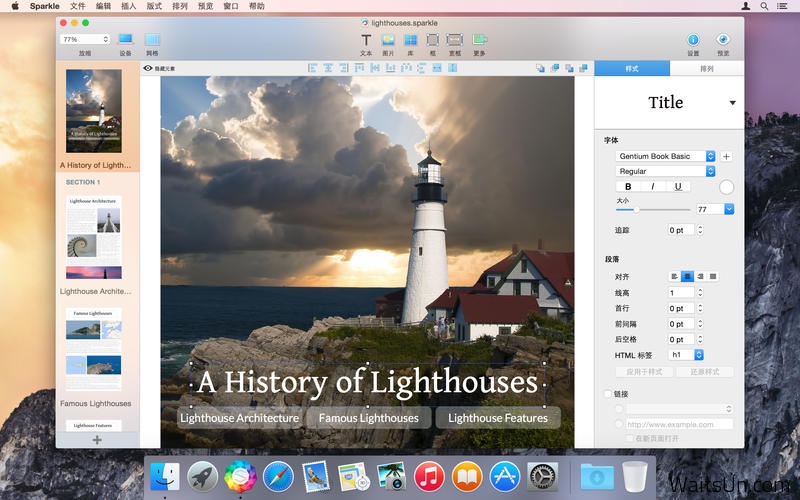Open 设置 settings from the toolbar

pos(693,40)
